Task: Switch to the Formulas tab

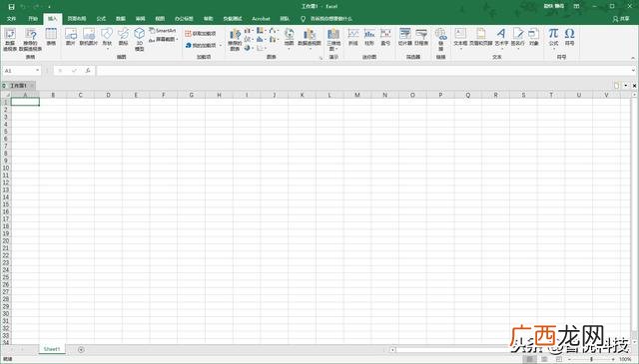Action: coord(101,19)
